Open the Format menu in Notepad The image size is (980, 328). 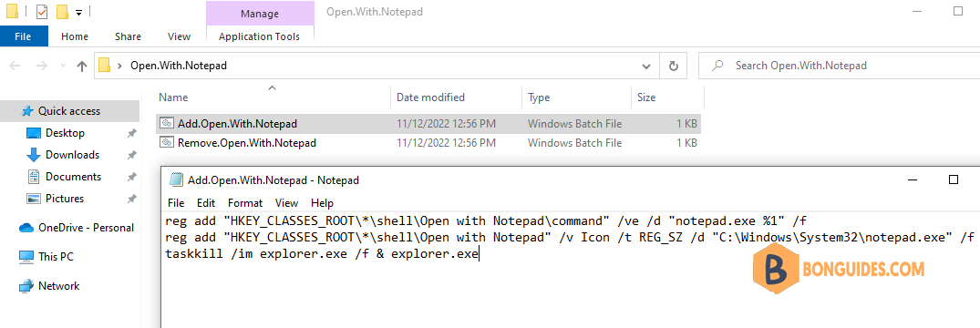[245, 203]
